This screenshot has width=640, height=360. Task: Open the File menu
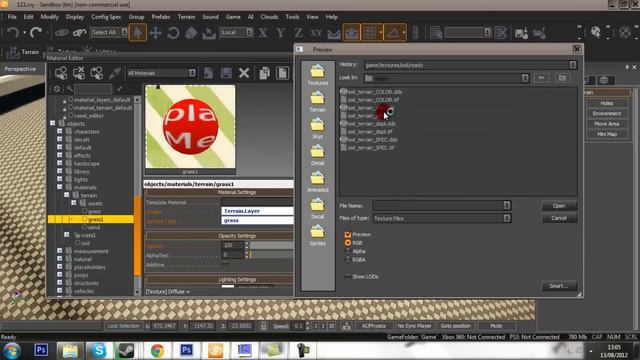click(12, 17)
